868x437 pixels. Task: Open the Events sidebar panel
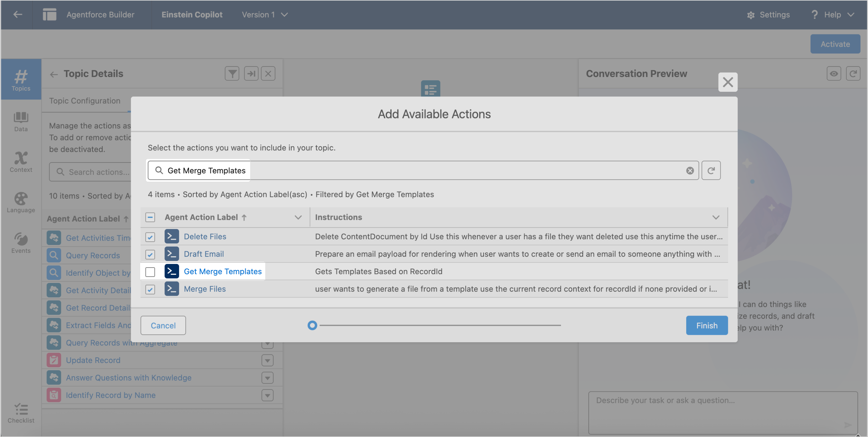pos(21,243)
